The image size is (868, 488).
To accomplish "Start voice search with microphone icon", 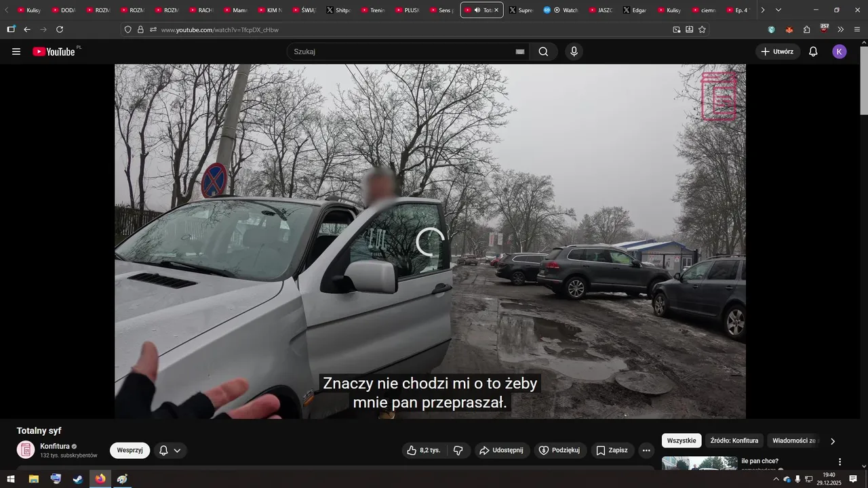I will click(x=574, y=52).
